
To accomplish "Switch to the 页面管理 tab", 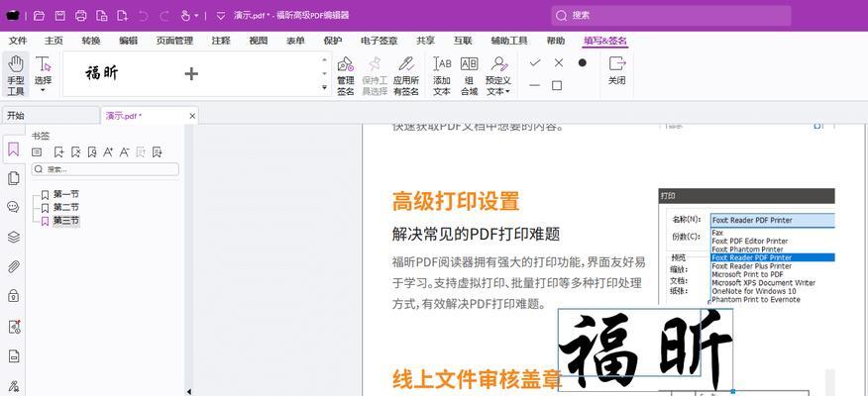I will click(x=174, y=41).
